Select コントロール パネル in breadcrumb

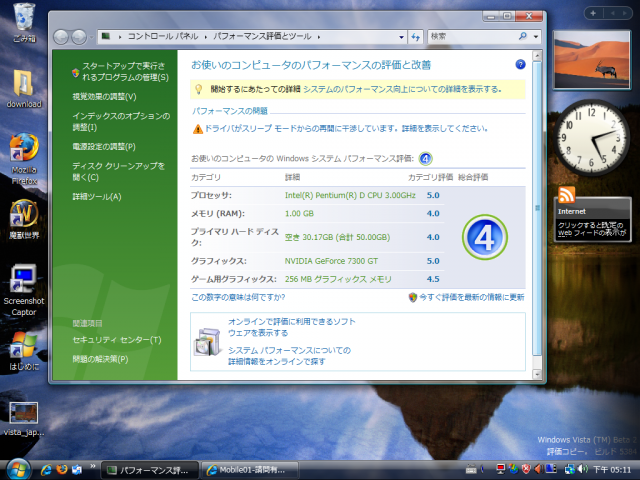(163, 36)
